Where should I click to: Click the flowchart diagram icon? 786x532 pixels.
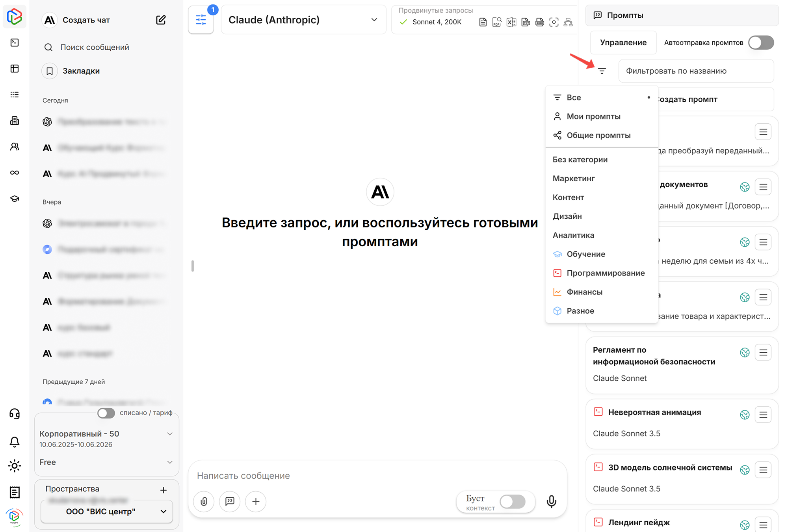point(568,22)
